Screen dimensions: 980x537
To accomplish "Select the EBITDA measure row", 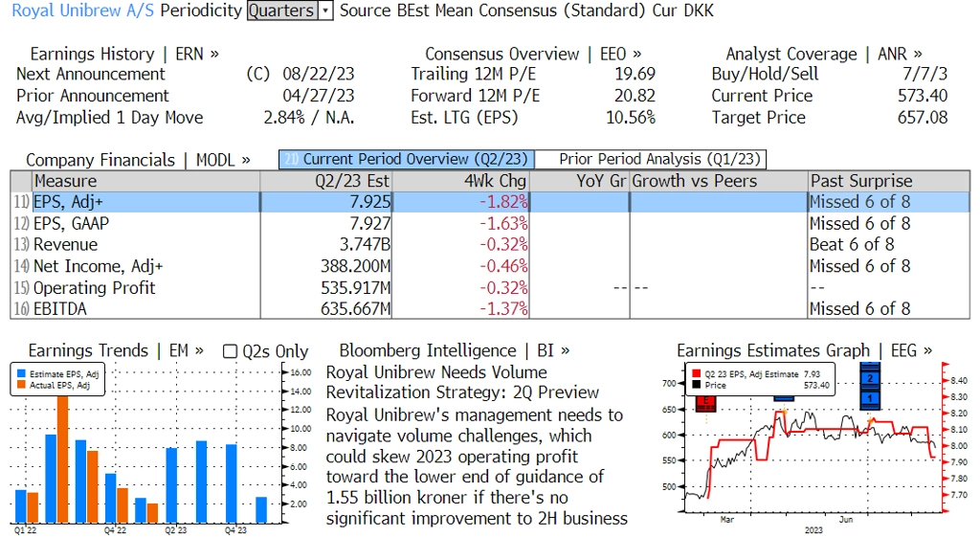I will 490,309.
